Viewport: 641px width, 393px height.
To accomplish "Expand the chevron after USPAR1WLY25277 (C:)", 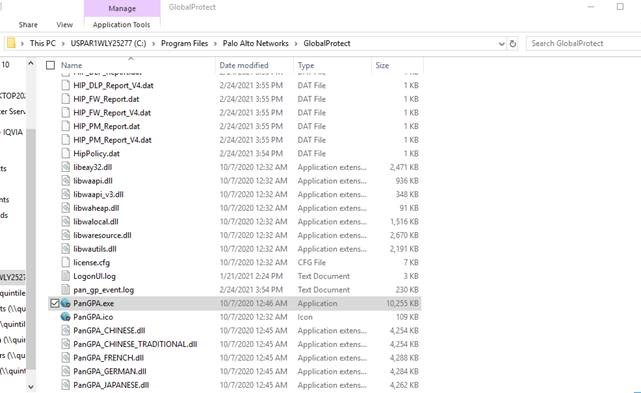I will [153, 43].
